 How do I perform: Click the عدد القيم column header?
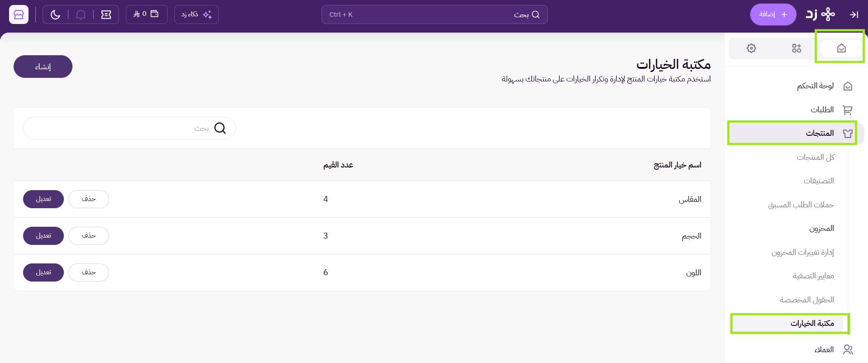coord(338,165)
